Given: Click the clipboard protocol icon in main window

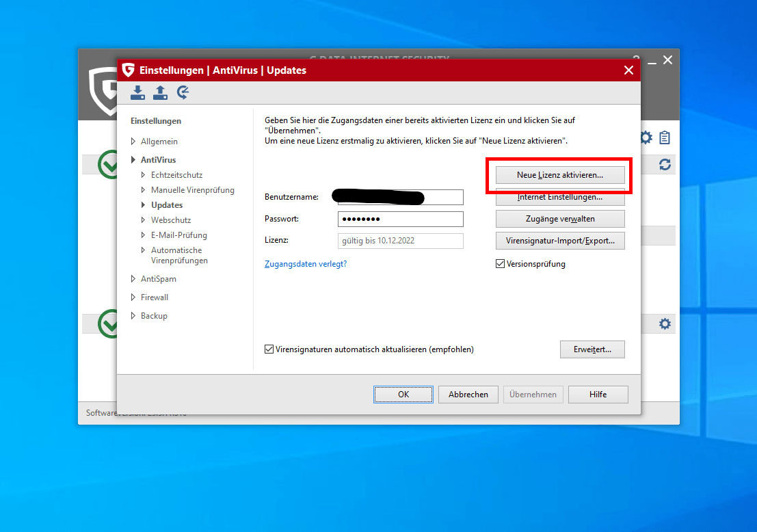Looking at the screenshot, I should [x=664, y=138].
